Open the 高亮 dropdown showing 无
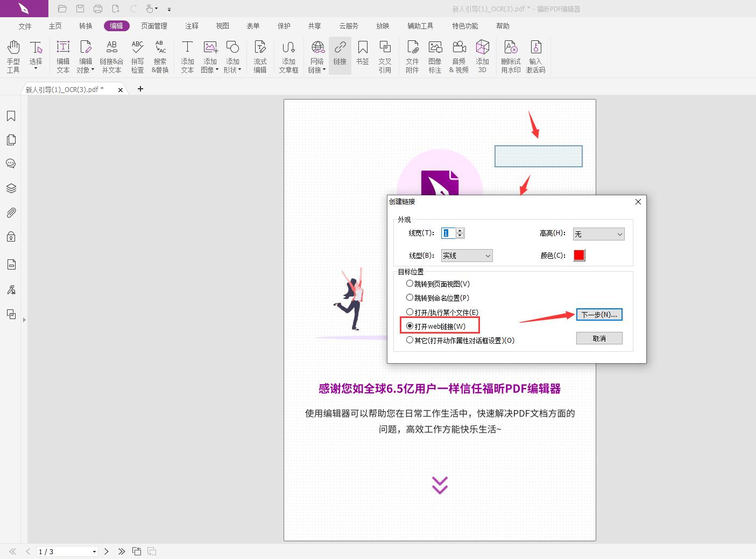The width and height of the screenshot is (756, 559). (598, 233)
